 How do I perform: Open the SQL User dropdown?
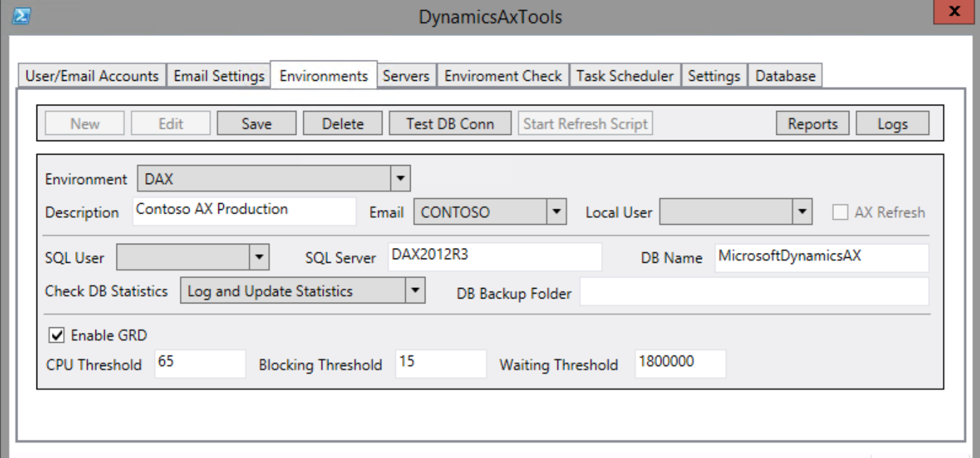pyautogui.click(x=193, y=258)
